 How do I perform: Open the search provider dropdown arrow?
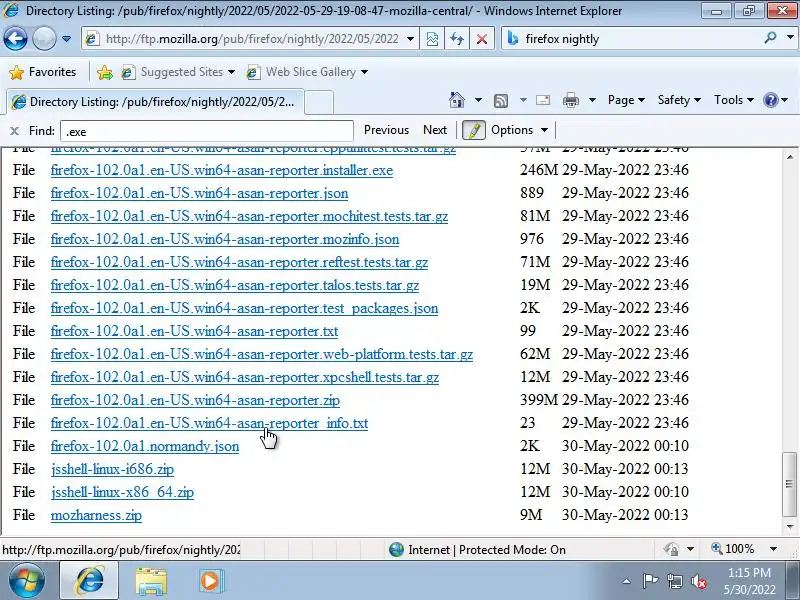[790, 38]
